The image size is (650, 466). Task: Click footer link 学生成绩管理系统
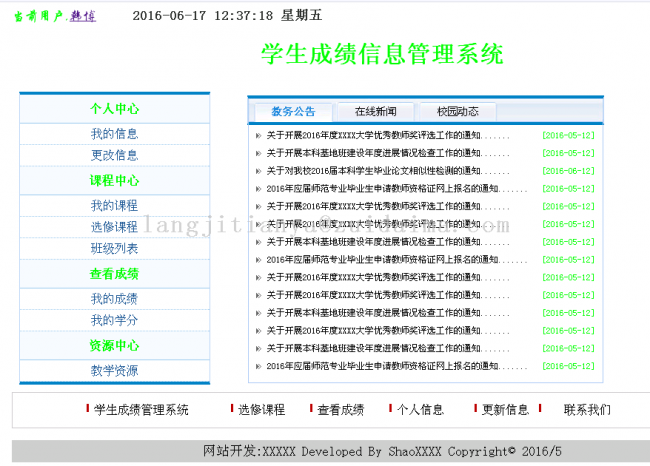click(x=140, y=410)
